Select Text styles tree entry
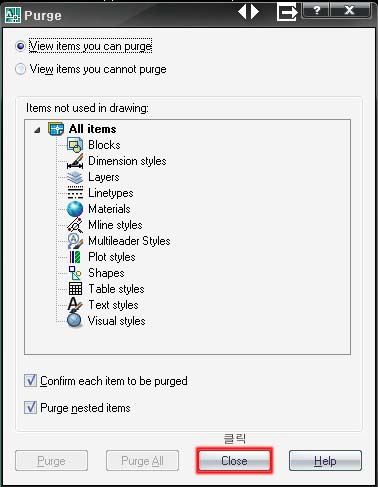Viewport: 378px width, 487px height. 113,305
